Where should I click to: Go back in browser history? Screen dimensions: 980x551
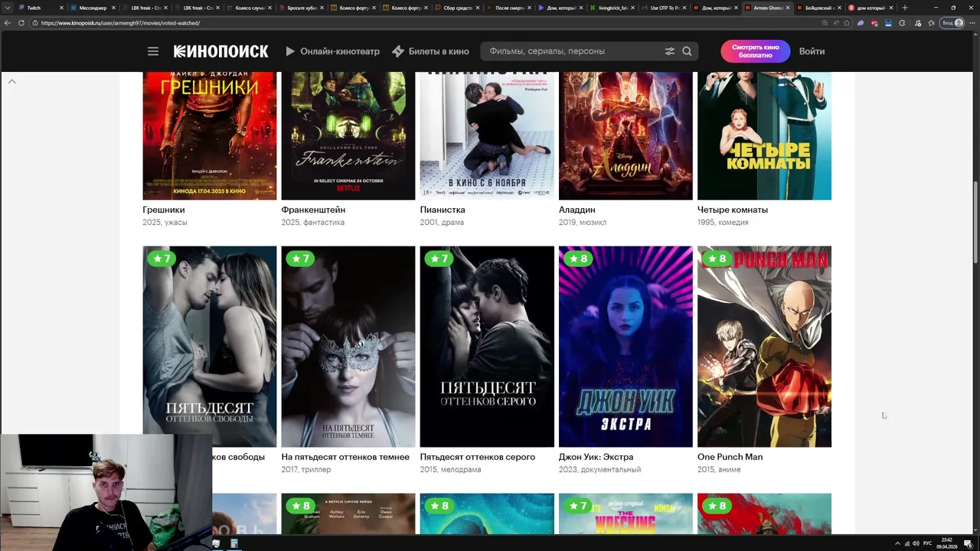pyautogui.click(x=8, y=23)
